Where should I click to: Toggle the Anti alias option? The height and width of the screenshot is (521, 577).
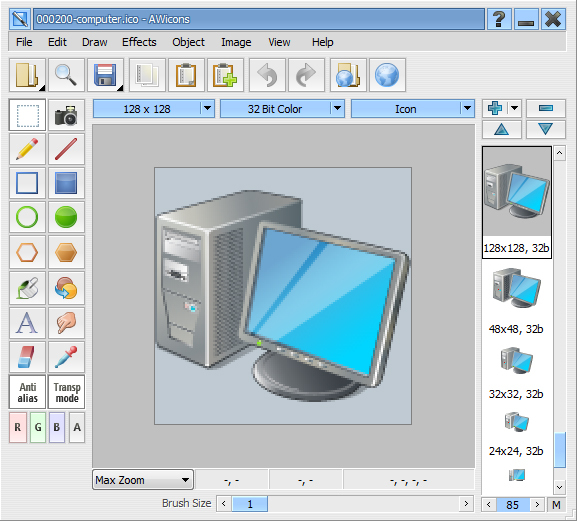(27, 392)
